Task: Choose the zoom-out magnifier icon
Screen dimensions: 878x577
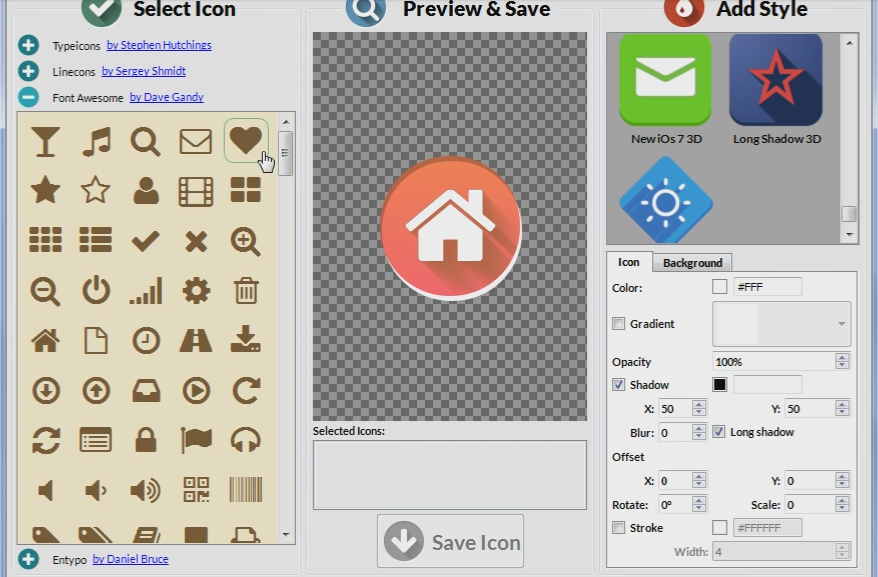Action: click(x=45, y=291)
